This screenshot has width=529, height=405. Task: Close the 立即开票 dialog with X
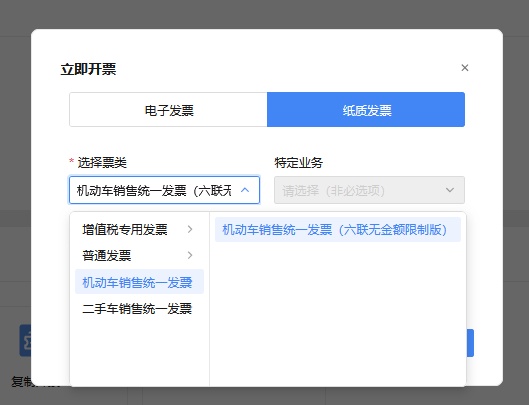(x=465, y=68)
